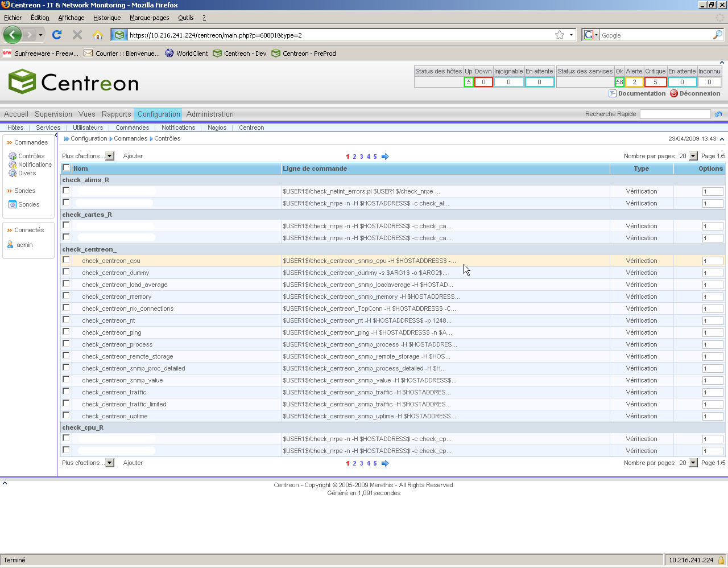The image size is (728, 568).
Task: Open the top "Nombre par pages" dropdown
Action: click(693, 156)
